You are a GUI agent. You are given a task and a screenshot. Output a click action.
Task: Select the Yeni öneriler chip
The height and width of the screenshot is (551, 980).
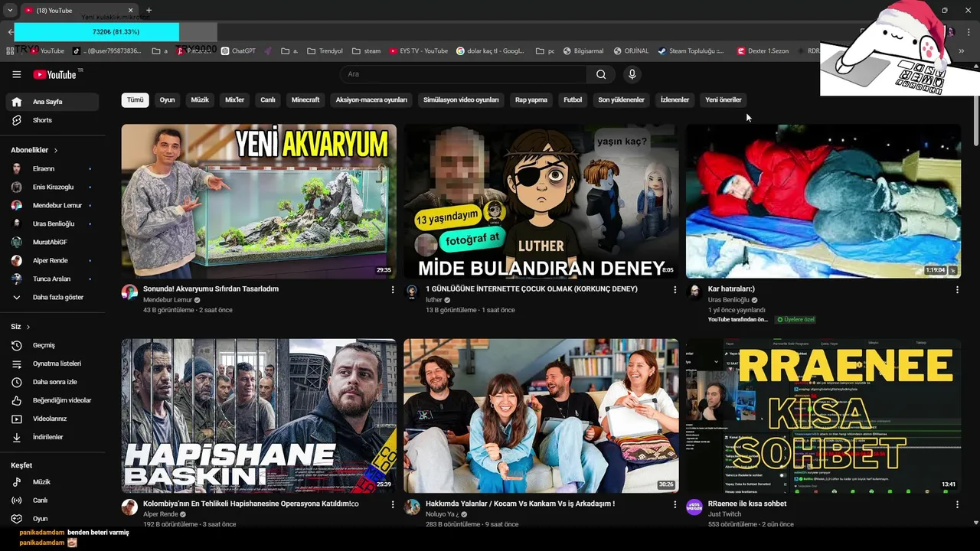pyautogui.click(x=724, y=100)
